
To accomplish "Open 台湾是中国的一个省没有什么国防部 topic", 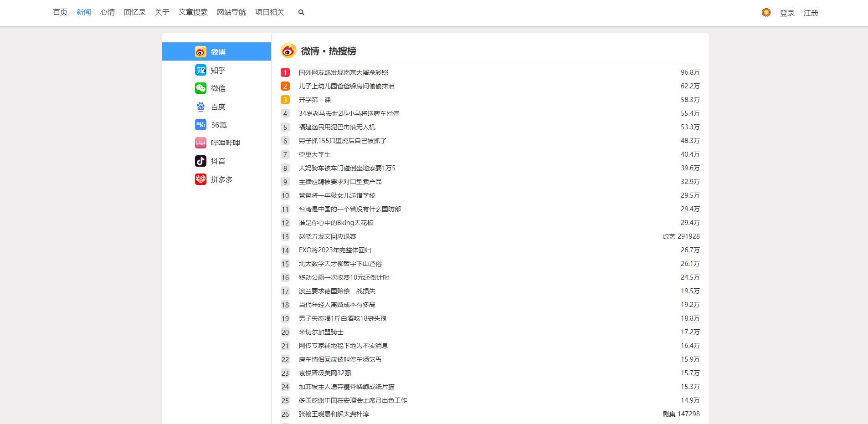I will click(x=350, y=209).
